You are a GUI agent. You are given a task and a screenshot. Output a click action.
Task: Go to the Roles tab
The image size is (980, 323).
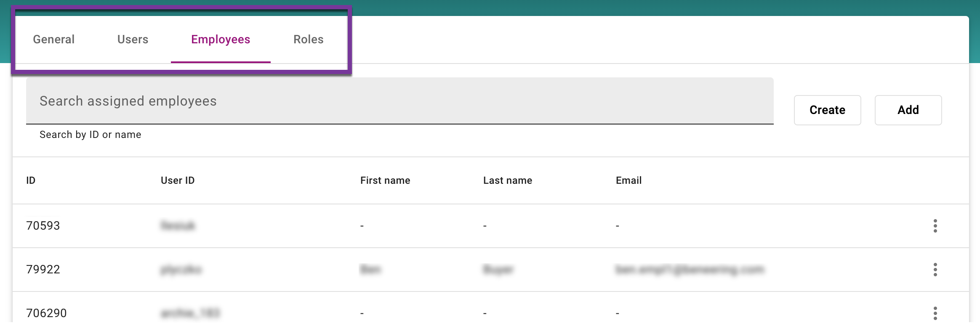pos(308,40)
